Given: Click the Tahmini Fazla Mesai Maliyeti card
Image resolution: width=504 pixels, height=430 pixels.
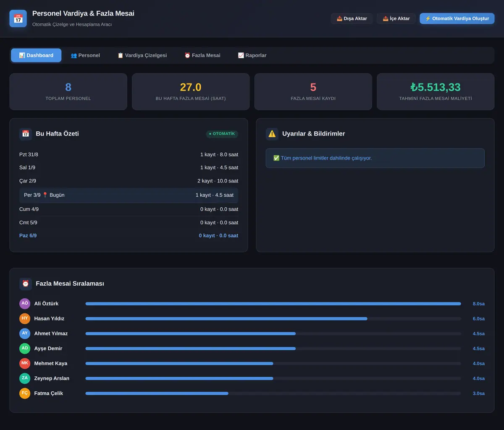Looking at the screenshot, I should point(436,92).
